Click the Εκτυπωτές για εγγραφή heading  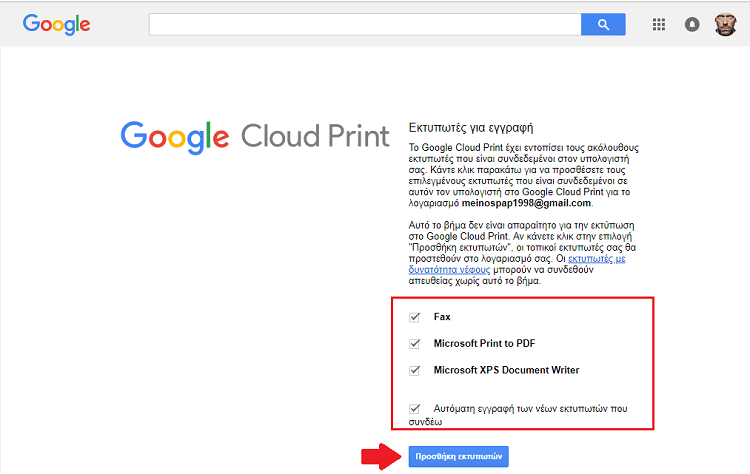[x=471, y=128]
